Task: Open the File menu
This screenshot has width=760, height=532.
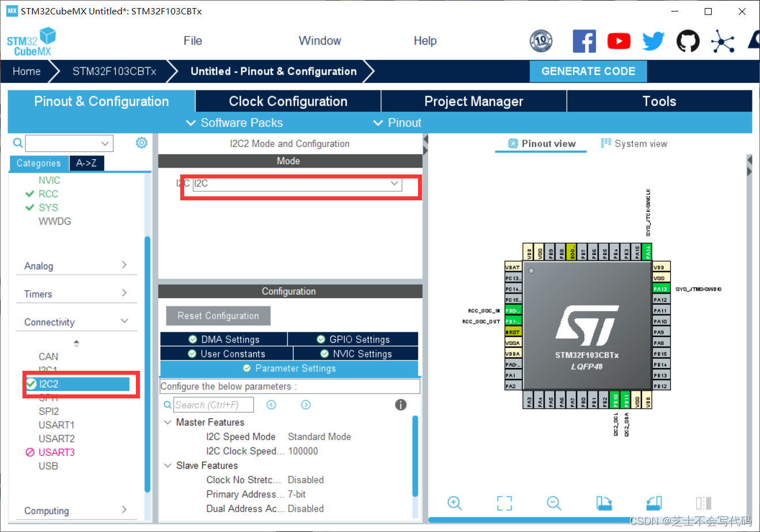Action: pyautogui.click(x=193, y=41)
